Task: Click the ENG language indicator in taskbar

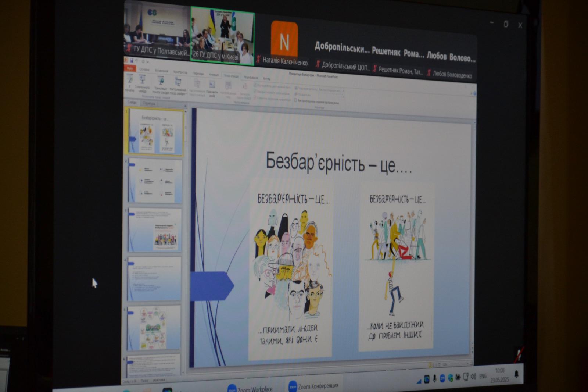Action: point(483,376)
